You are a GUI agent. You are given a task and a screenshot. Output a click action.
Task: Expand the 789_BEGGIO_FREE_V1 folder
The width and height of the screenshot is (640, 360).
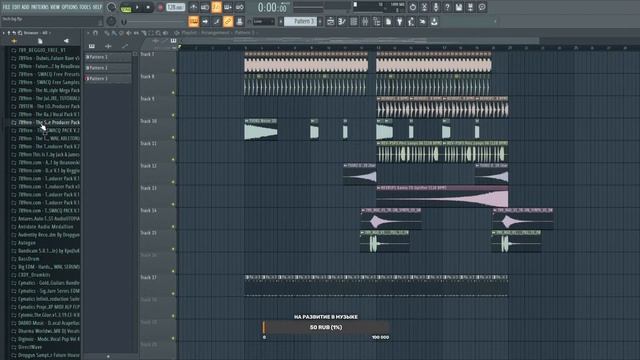click(41, 50)
